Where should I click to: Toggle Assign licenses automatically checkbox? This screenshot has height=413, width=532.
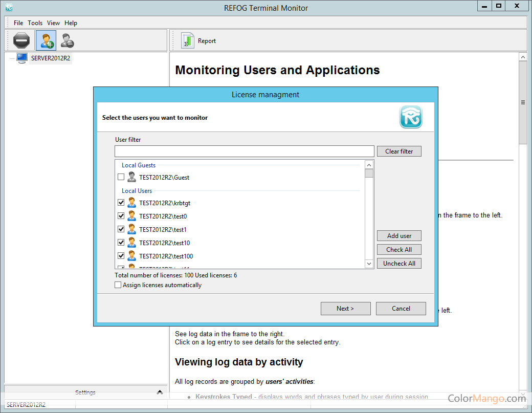coord(118,285)
